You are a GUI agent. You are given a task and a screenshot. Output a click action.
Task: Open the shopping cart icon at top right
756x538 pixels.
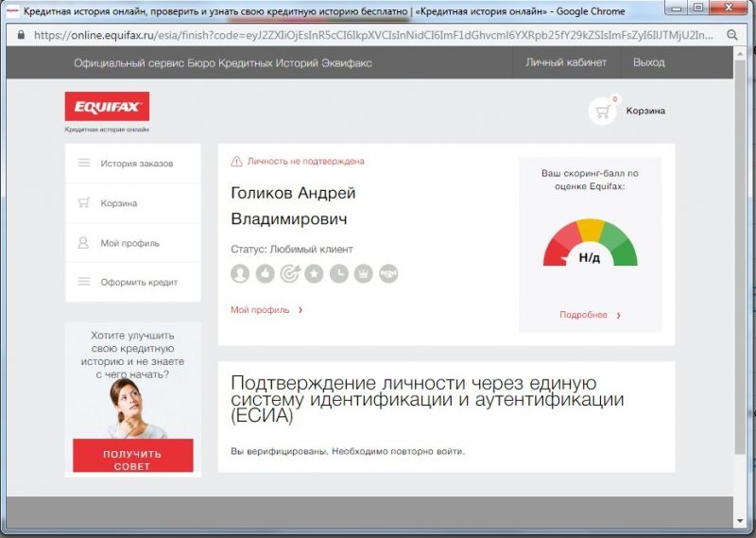(602, 112)
